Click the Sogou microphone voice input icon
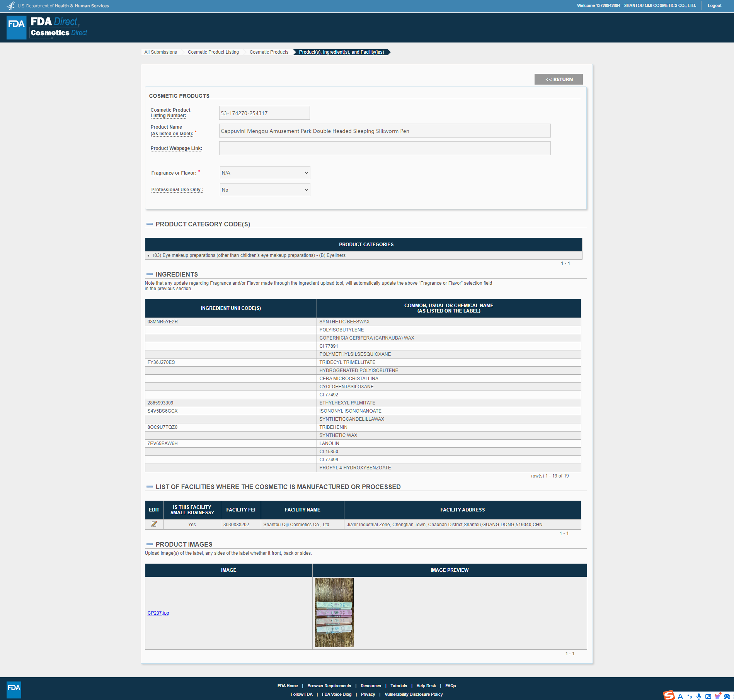The image size is (734, 700). 699,696
